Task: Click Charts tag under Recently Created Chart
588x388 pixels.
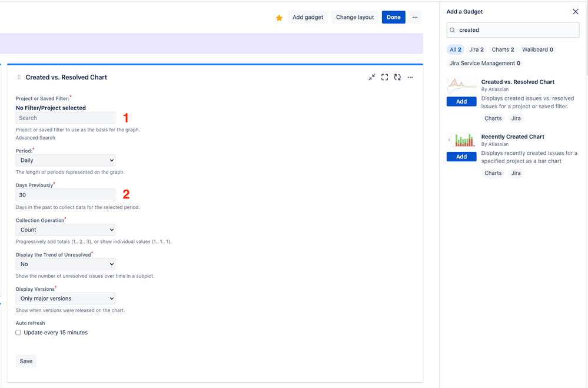Action: click(x=493, y=173)
